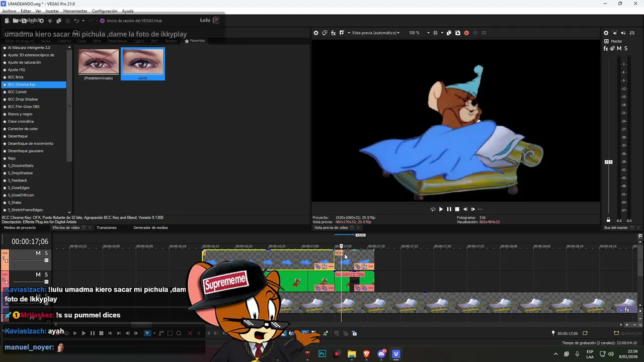Mute the Master bus with M button
The height and width of the screenshot is (362, 644).
coord(619,48)
